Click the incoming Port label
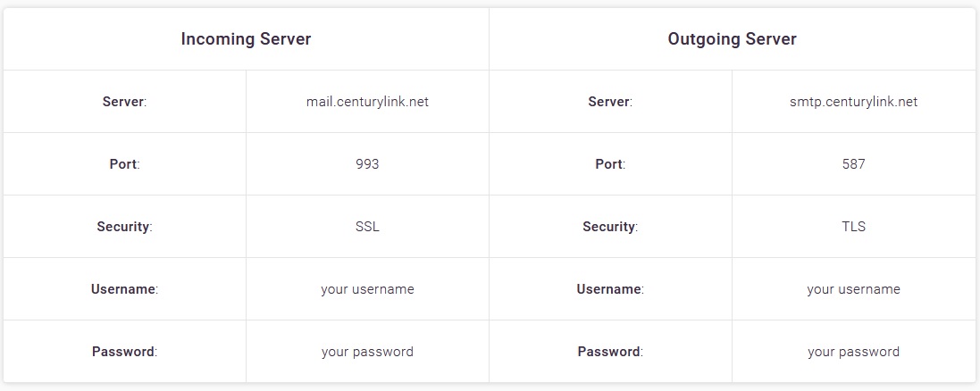The width and height of the screenshot is (980, 391). [x=124, y=164]
